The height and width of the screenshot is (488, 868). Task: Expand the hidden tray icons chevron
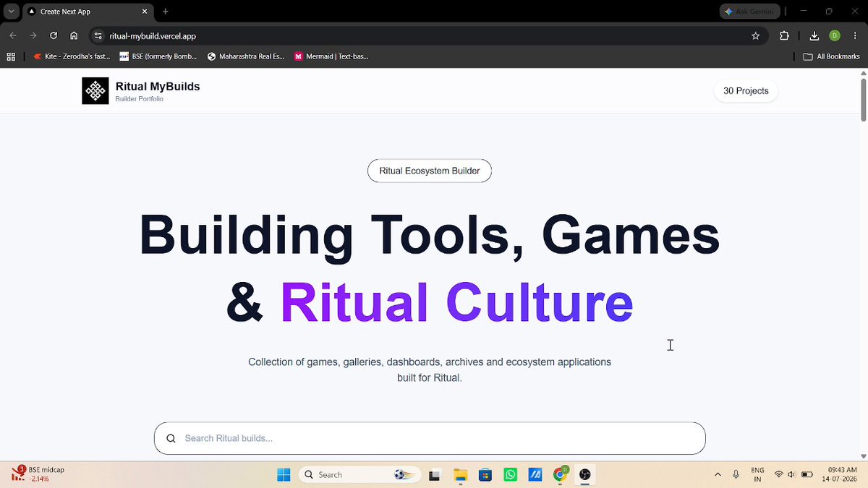coord(718,474)
